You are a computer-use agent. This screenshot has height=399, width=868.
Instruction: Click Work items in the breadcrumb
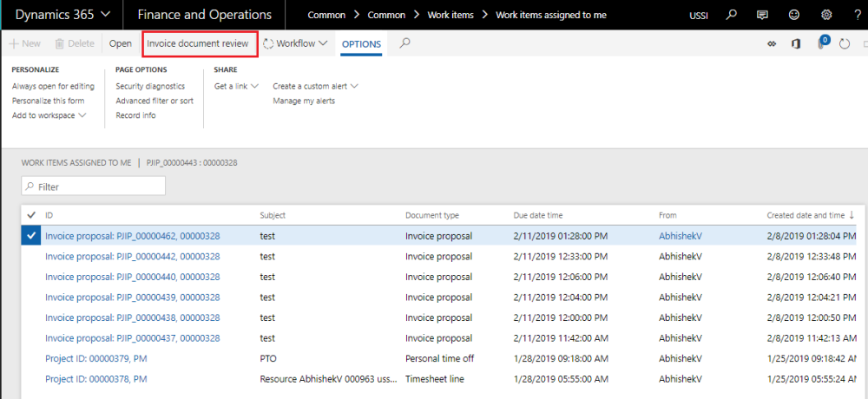450,15
